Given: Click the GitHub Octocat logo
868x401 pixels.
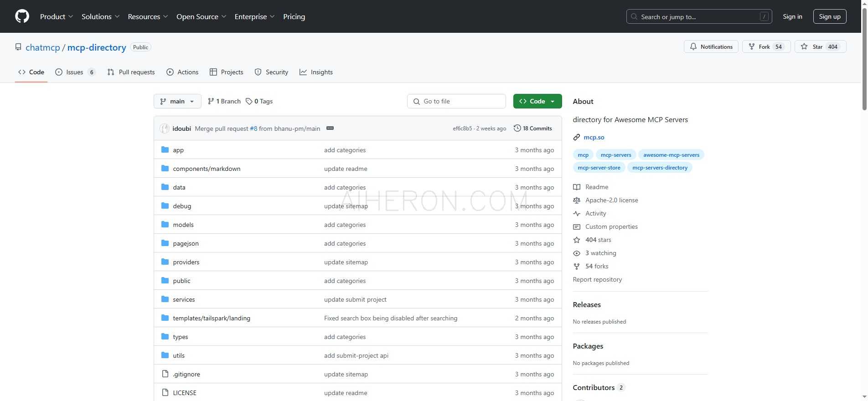Looking at the screenshot, I should [22, 16].
